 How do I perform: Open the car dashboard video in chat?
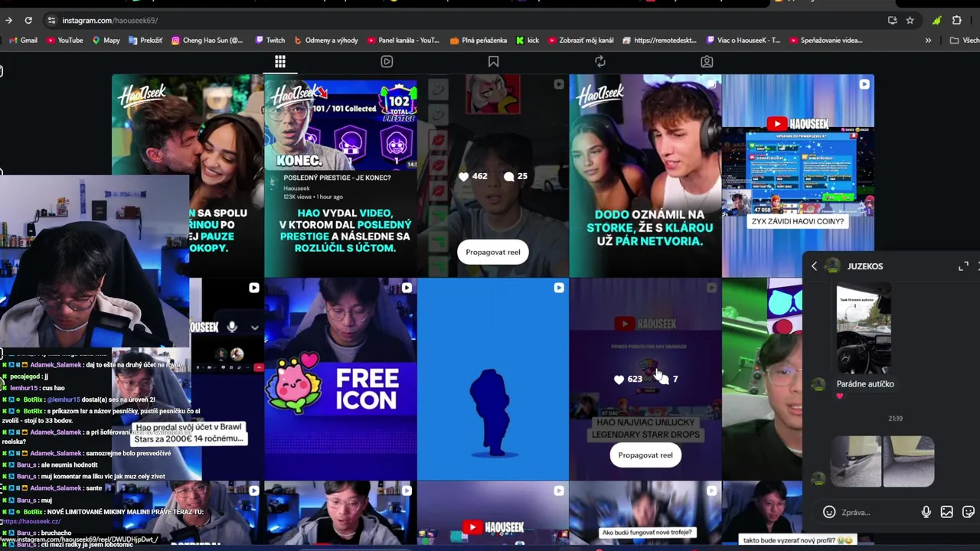point(863,329)
